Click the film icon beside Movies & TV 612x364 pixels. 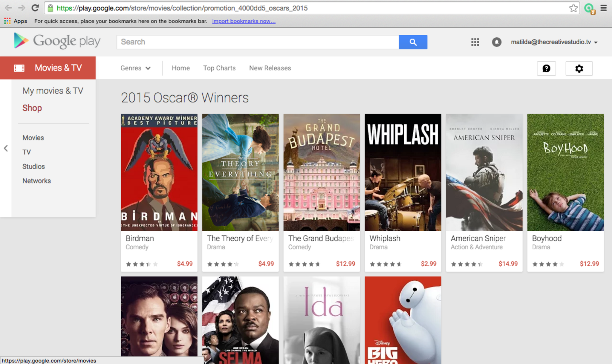[x=19, y=68]
